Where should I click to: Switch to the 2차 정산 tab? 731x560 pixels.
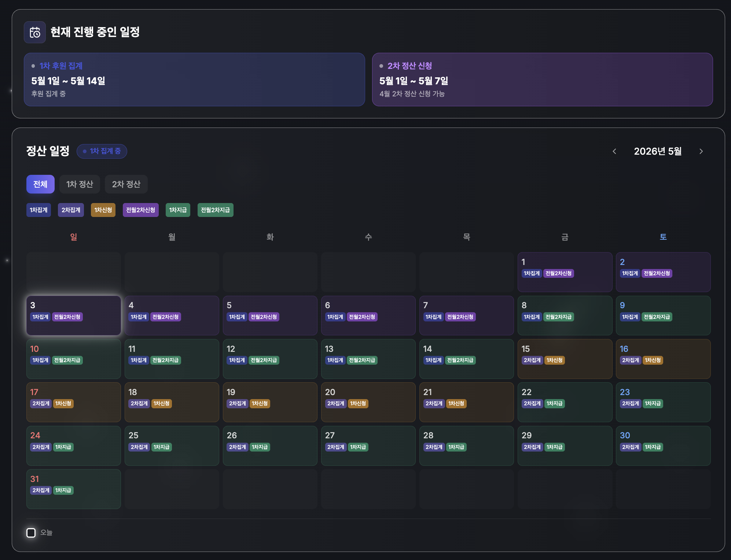click(126, 184)
